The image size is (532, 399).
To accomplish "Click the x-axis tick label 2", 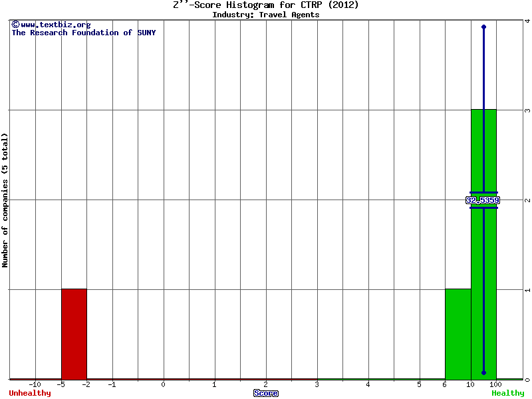I will tap(265, 384).
